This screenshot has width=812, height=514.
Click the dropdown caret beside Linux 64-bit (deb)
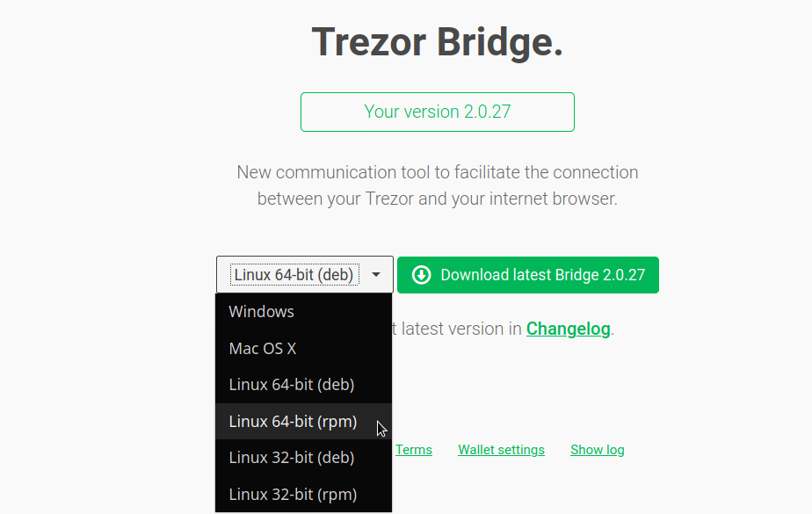point(376,275)
